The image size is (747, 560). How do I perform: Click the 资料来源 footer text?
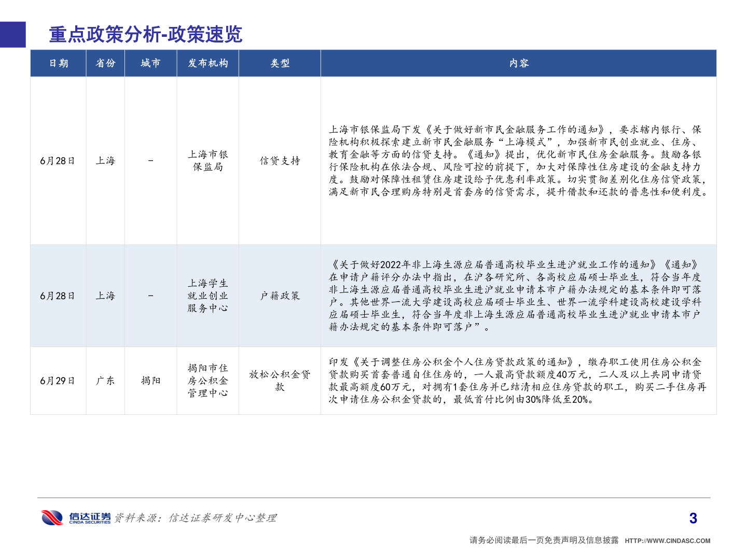196,517
